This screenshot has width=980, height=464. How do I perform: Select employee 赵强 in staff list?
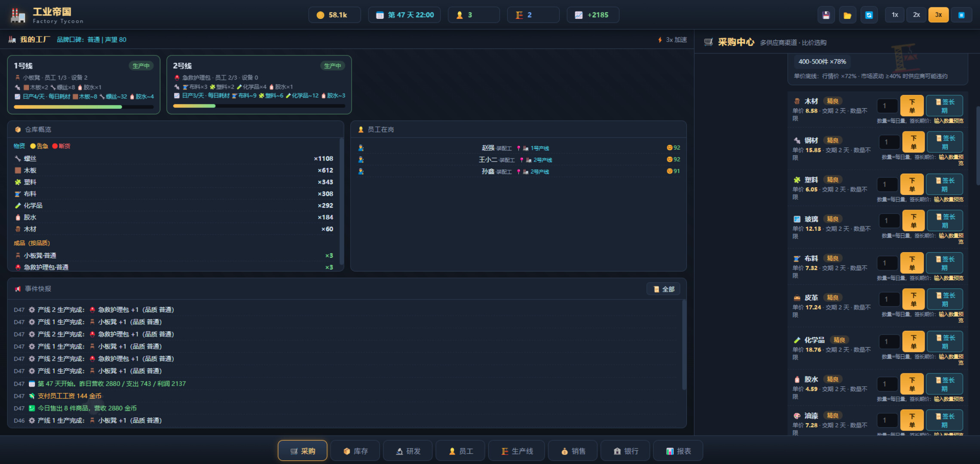518,148
